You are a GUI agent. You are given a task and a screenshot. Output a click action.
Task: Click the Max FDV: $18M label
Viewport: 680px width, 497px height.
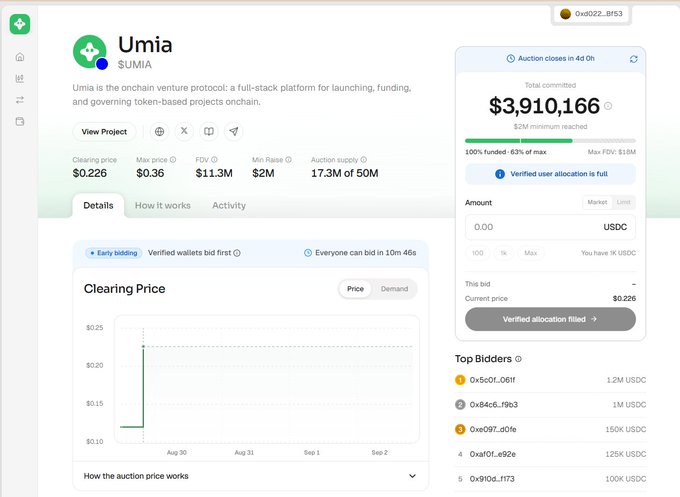tap(611, 152)
